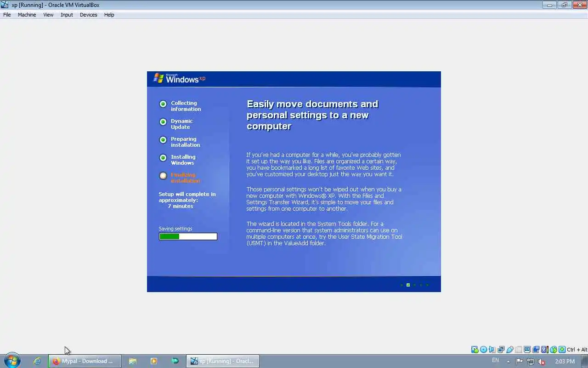
Task: Click the Windows XP logo in setup
Action: tap(179, 79)
